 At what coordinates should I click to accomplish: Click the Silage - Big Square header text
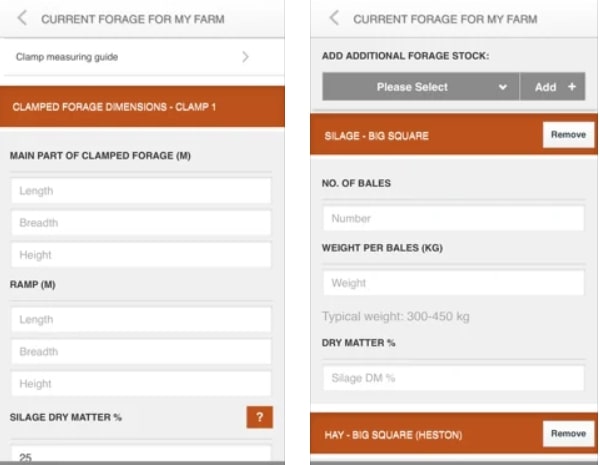click(377, 136)
